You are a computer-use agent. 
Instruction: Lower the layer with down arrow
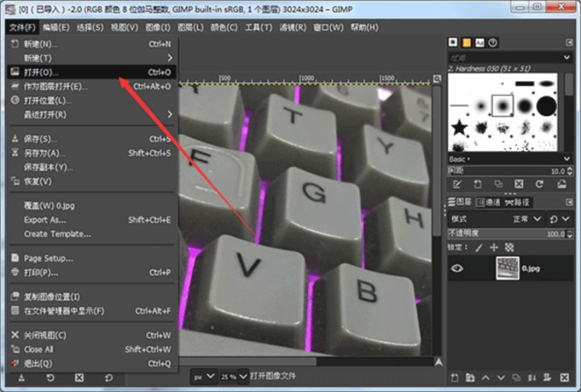coord(501,377)
